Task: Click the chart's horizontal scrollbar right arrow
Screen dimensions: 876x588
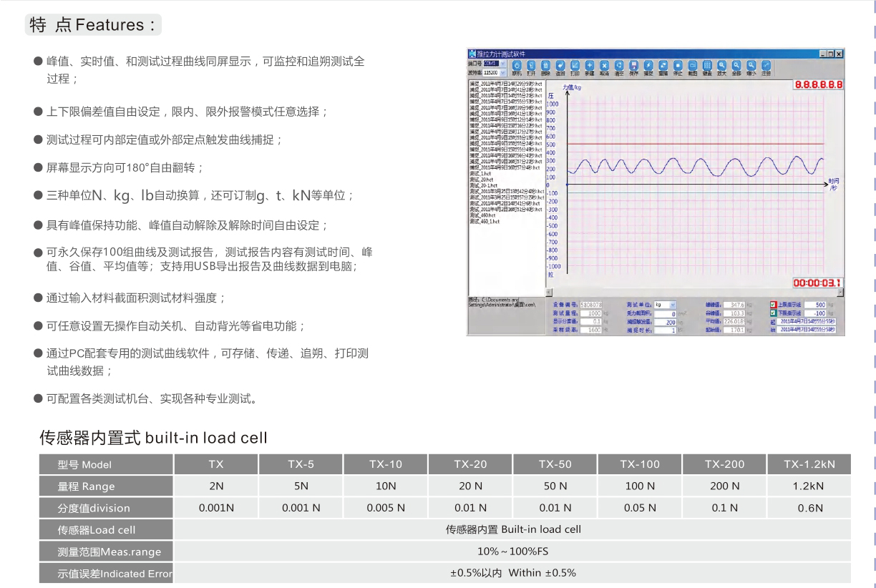Action: click(840, 292)
